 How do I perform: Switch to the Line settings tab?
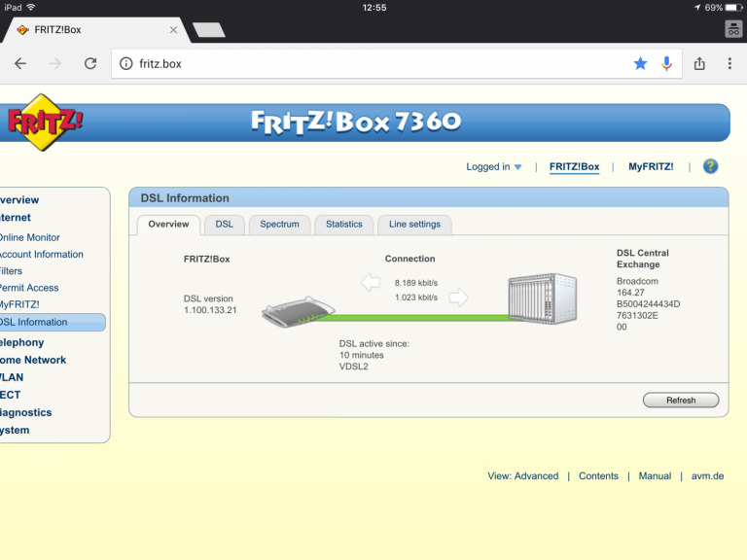tap(414, 225)
